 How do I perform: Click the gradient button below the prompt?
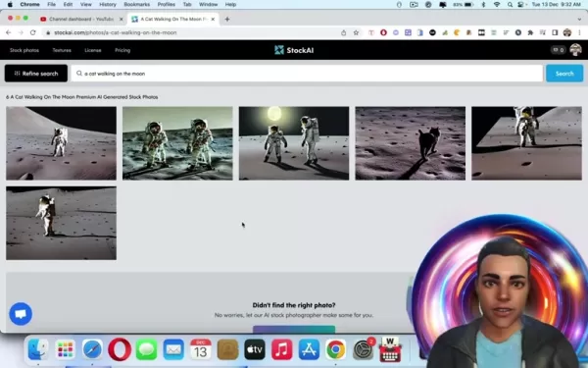pyautogui.click(x=294, y=329)
